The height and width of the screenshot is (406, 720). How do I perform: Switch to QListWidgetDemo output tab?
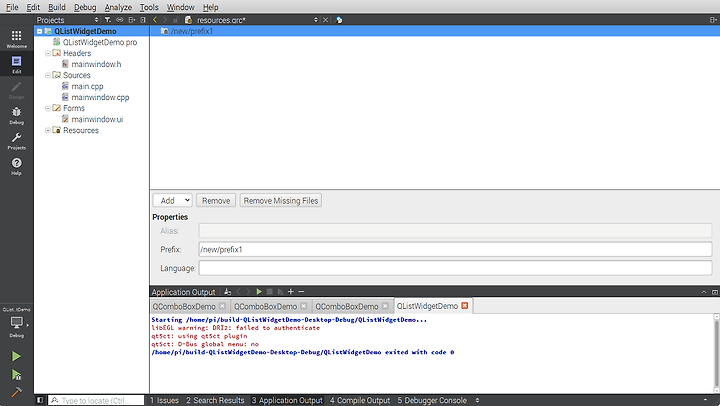427,306
